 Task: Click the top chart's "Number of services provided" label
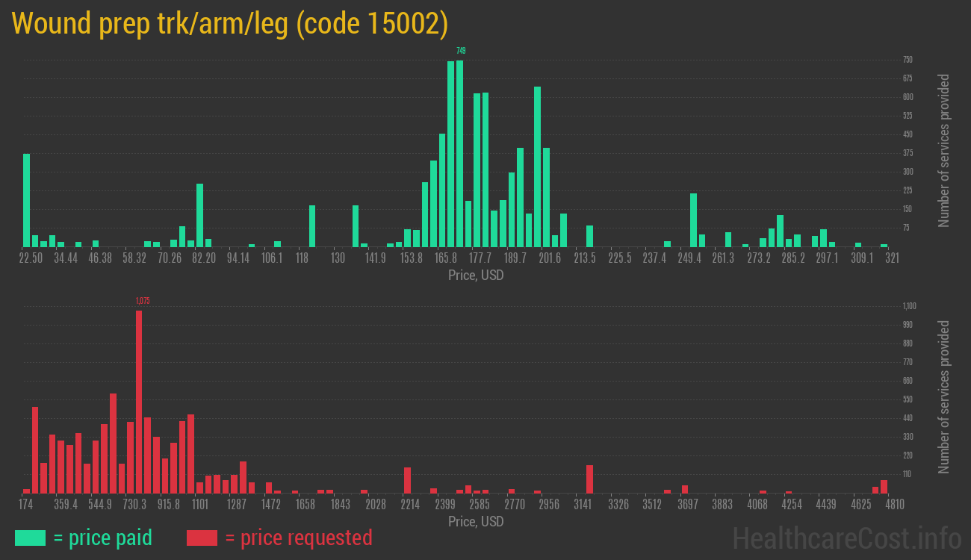coord(944,150)
